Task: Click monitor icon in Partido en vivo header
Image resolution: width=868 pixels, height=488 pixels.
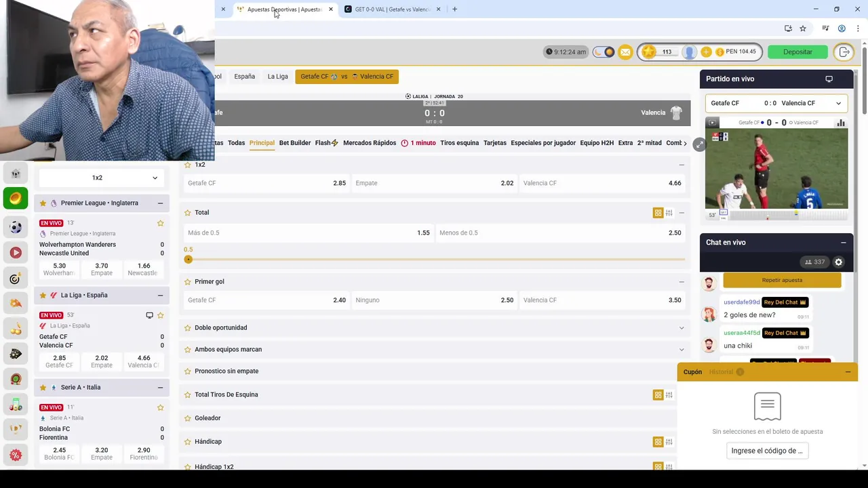Action: point(829,79)
